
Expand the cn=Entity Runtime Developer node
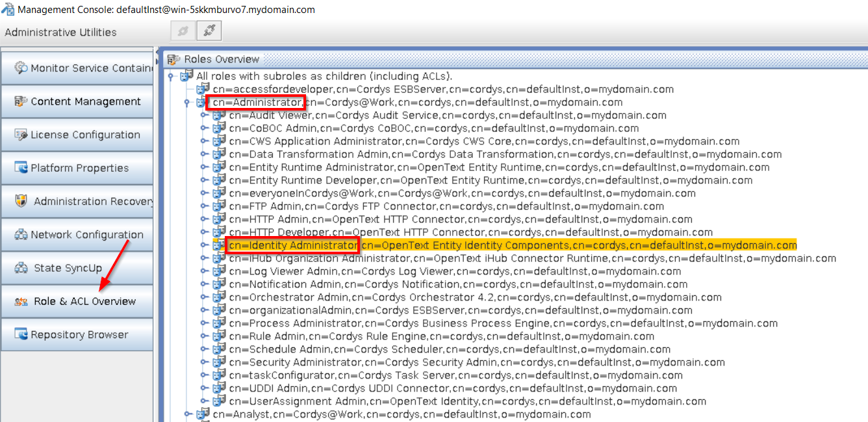(205, 181)
